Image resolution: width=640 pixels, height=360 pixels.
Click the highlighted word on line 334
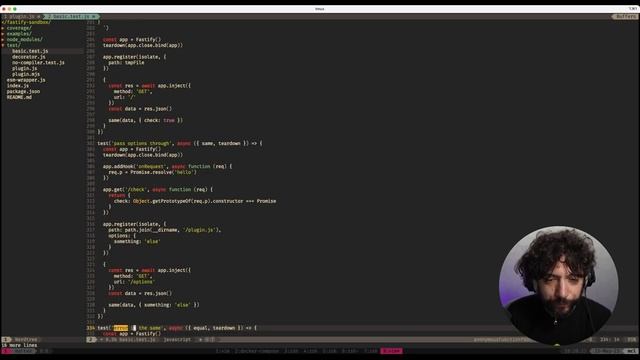coord(120,328)
